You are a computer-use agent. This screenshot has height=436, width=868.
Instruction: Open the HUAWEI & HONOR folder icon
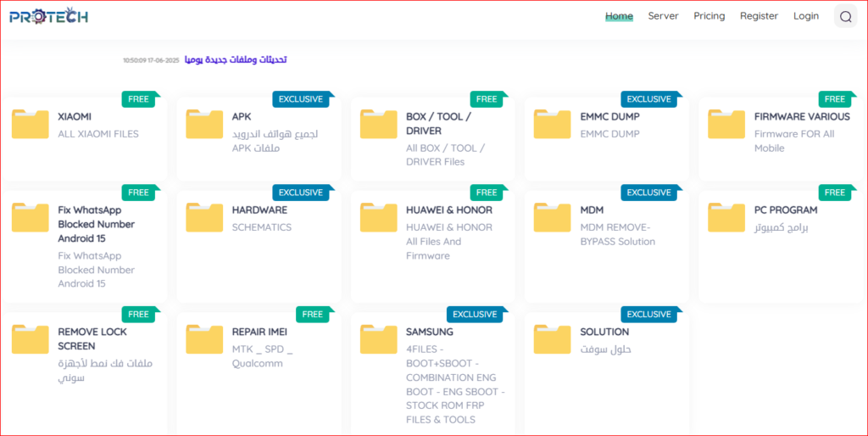click(379, 217)
